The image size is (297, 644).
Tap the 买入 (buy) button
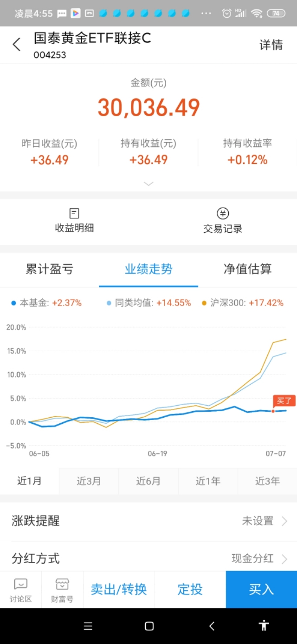tap(261, 589)
